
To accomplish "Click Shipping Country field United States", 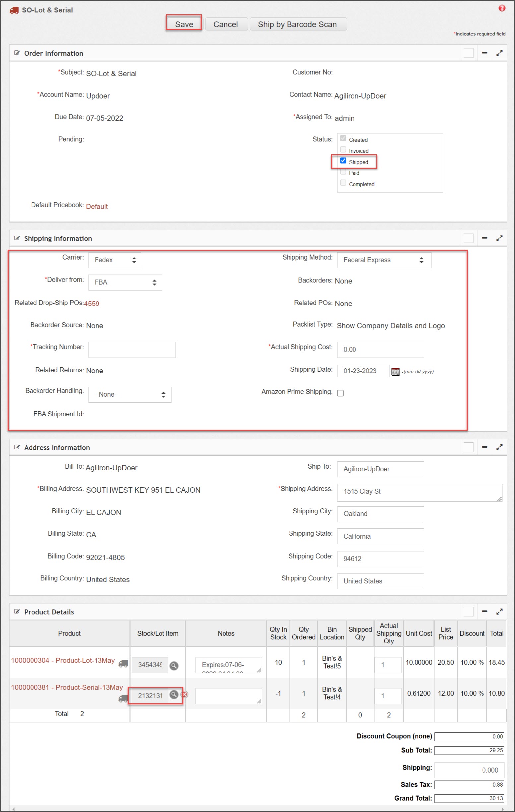I will [x=380, y=581].
